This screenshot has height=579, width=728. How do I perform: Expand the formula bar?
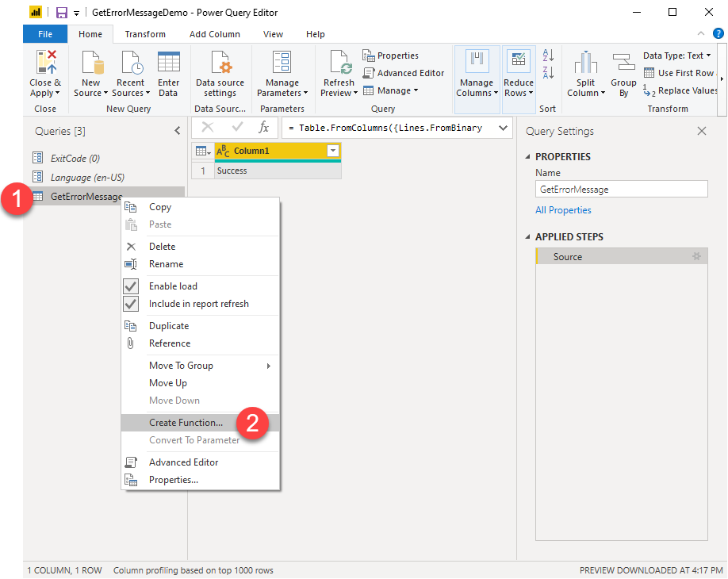pyautogui.click(x=502, y=128)
